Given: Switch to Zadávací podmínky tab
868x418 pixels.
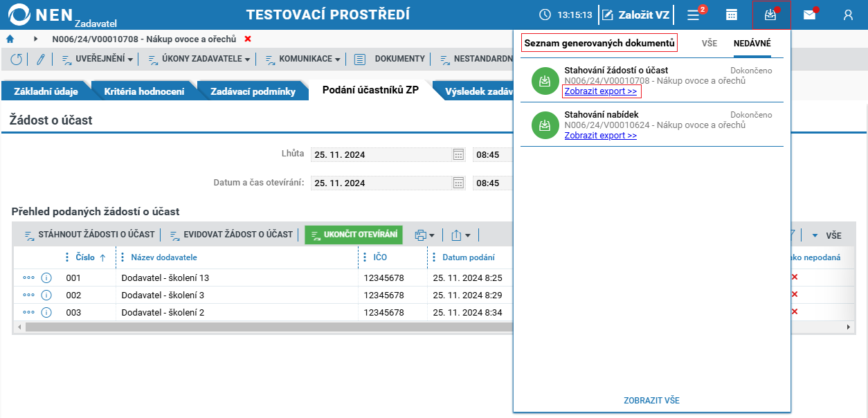Looking at the screenshot, I should pos(253,91).
